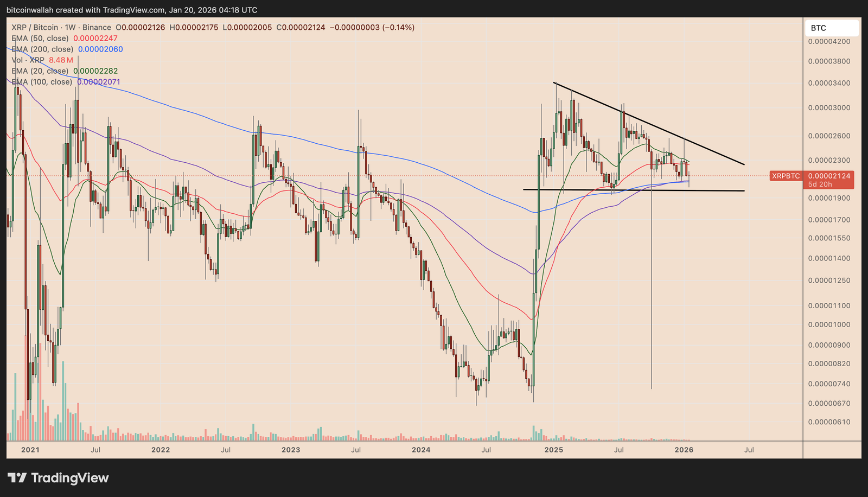Click the 2021 label on the time axis
Viewport: 868px width, 497px height.
click(x=31, y=450)
